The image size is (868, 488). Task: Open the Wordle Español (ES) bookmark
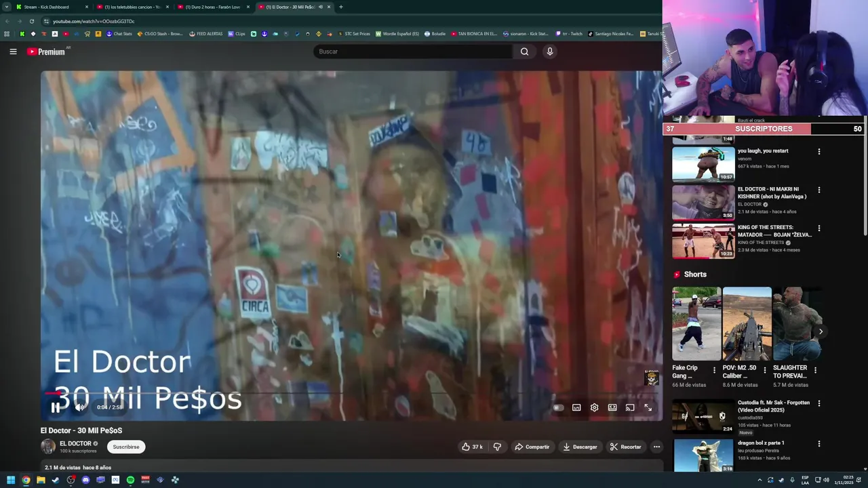[x=397, y=34]
